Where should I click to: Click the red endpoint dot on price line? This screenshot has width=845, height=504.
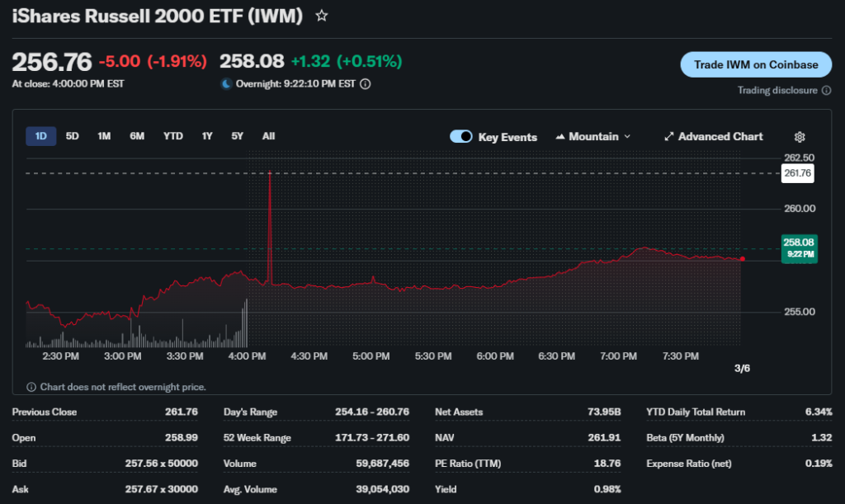pyautogui.click(x=743, y=259)
